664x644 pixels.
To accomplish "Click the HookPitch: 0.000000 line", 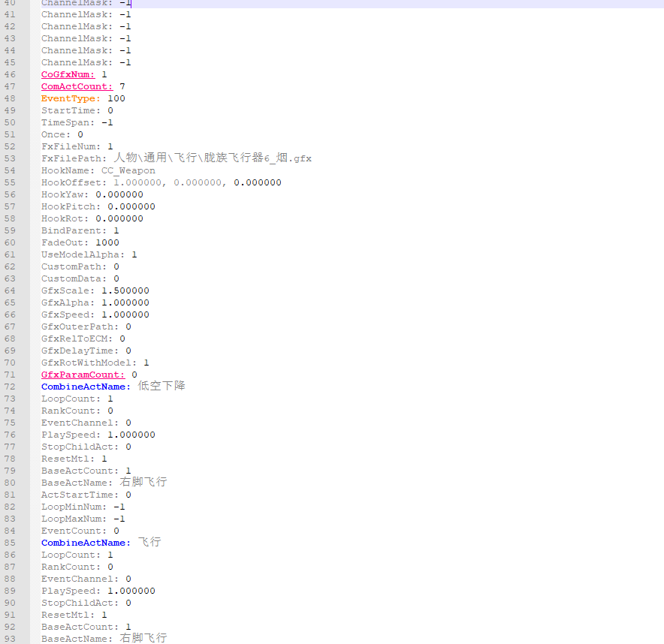I will click(98, 206).
